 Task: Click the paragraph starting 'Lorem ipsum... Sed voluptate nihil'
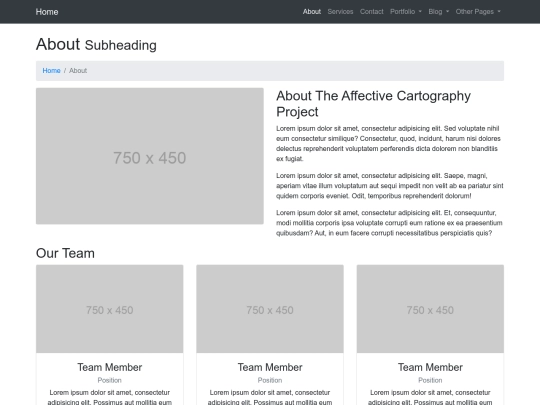(388, 144)
